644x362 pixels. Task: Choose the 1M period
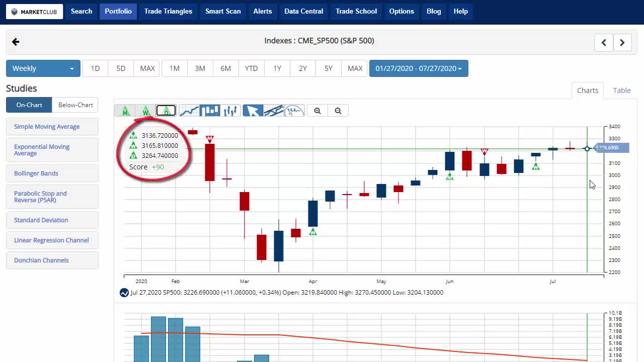click(x=175, y=68)
